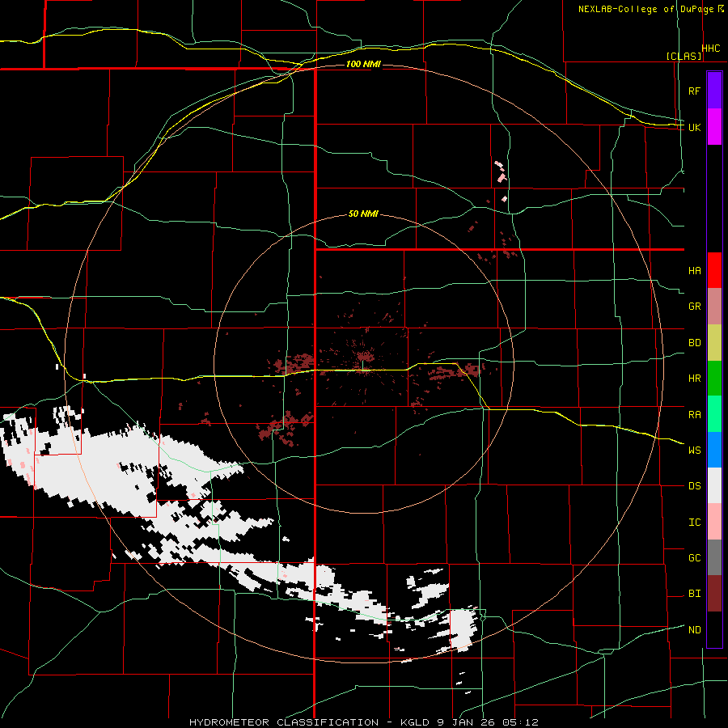Click the WS legend label
This screenshot has height=728, width=728.
tap(694, 451)
